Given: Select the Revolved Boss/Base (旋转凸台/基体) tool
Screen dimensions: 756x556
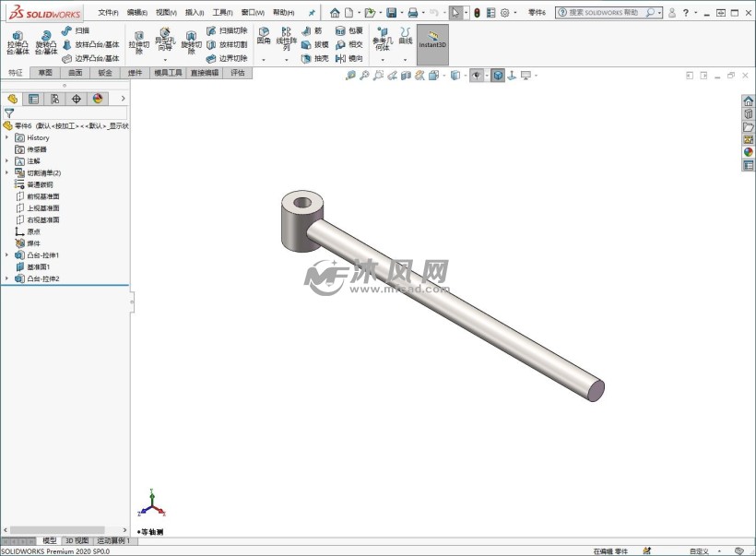Looking at the screenshot, I should pos(45,42).
